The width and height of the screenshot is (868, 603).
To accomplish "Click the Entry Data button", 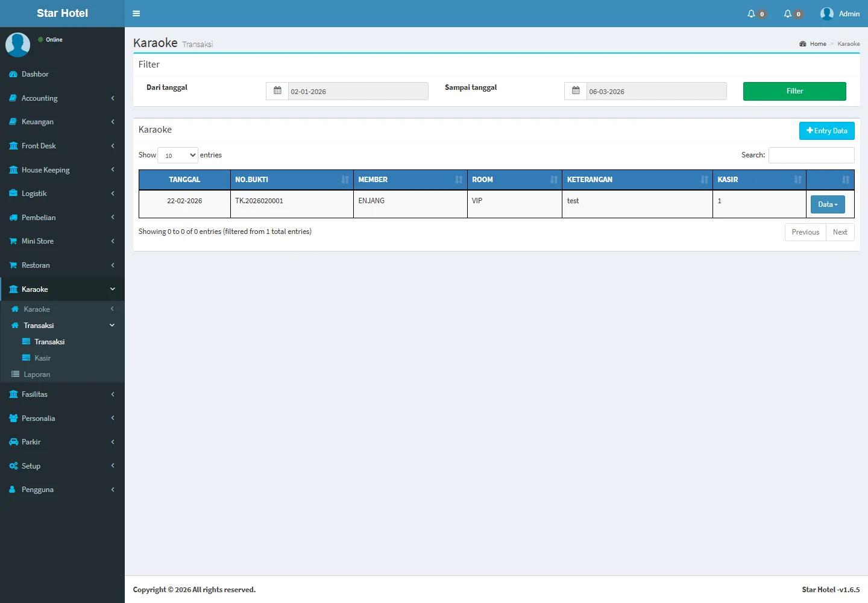I will [826, 131].
